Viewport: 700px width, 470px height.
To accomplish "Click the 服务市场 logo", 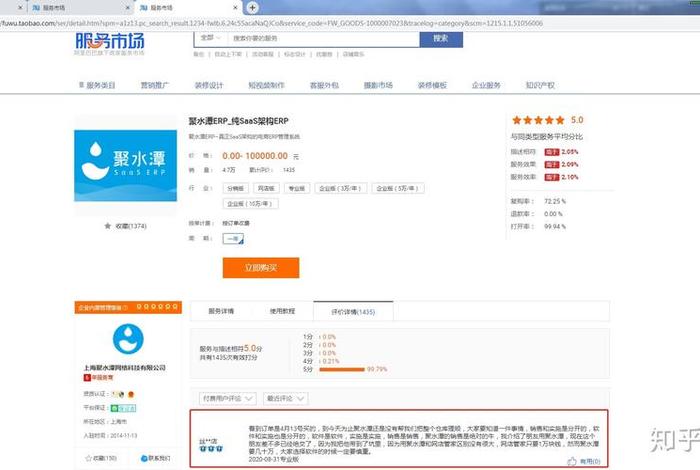I will [x=109, y=42].
